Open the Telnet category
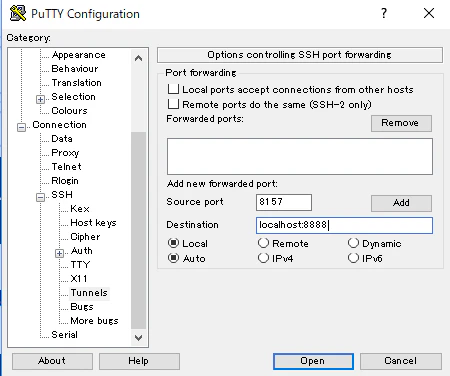450x376 pixels. 66,167
